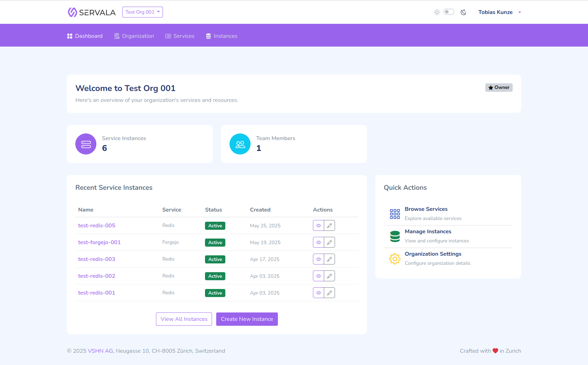
Task: Click the purple Service Instances server icon
Action: tap(86, 144)
